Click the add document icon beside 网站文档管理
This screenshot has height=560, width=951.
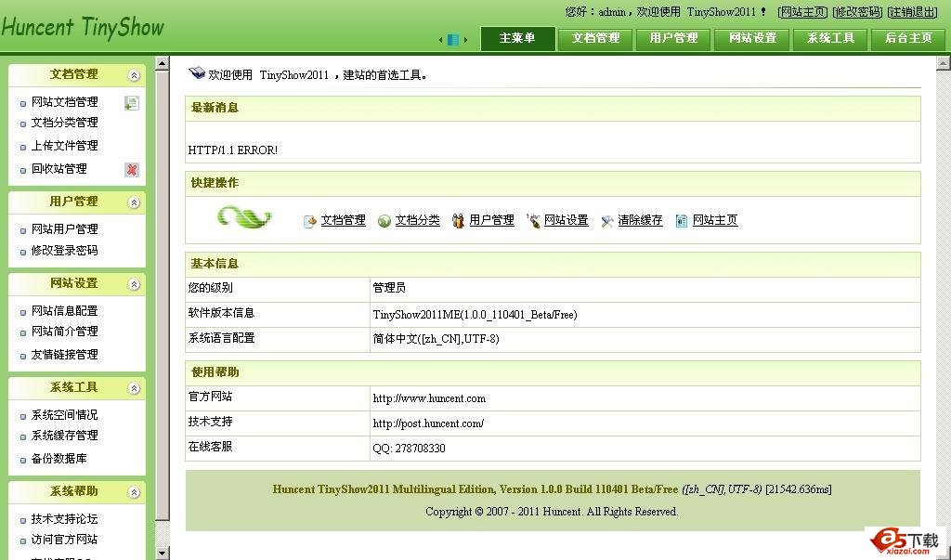pyautogui.click(x=132, y=103)
